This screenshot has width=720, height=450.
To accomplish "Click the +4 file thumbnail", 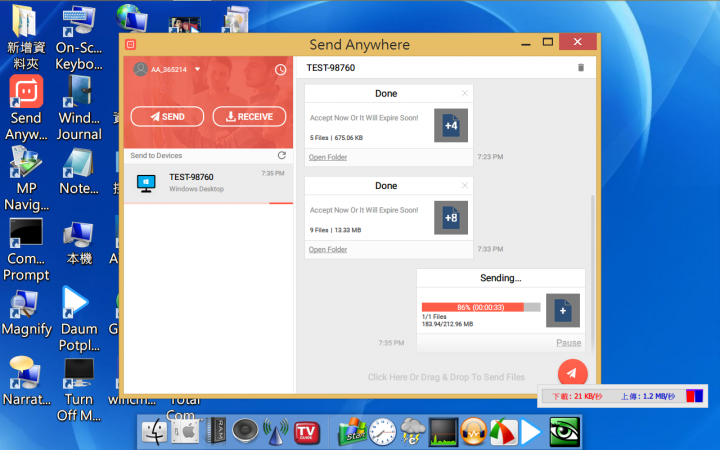I will 451,125.
